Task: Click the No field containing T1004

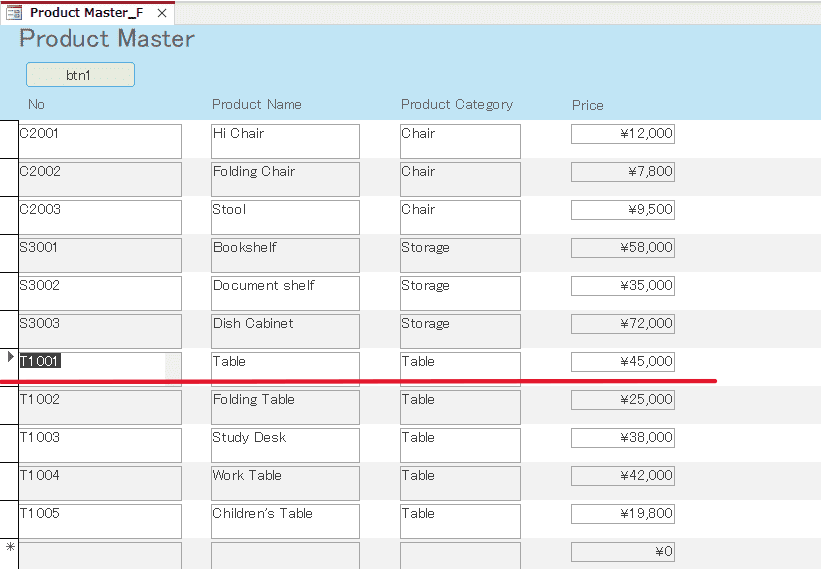Action: tap(100, 483)
